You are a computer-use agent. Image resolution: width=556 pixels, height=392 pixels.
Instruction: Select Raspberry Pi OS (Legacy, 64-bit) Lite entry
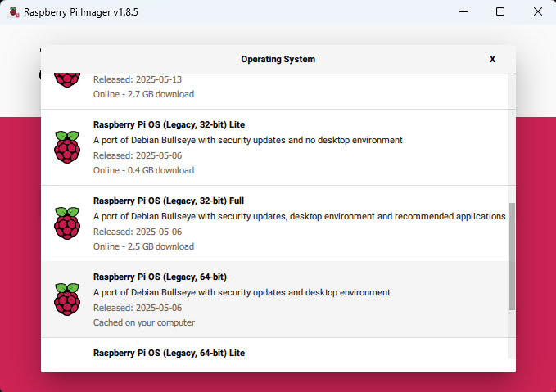(x=169, y=353)
